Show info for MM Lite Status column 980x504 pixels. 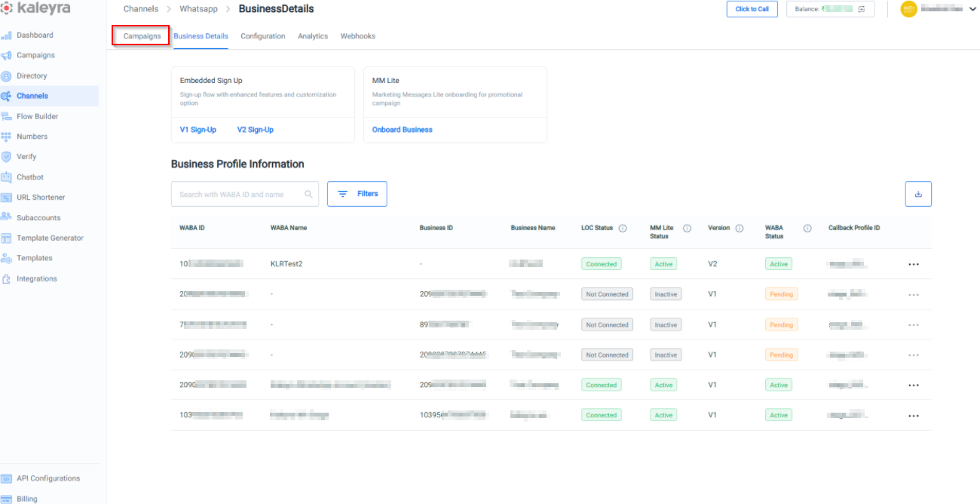[687, 228]
